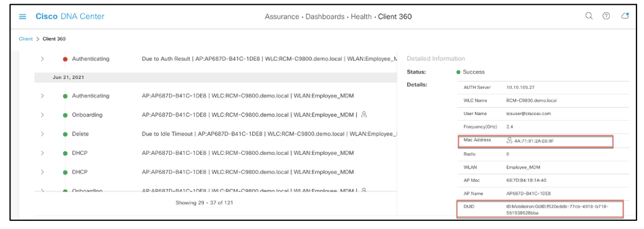Expand the green Authenticating event row
The image size is (644, 229).
pyautogui.click(x=42, y=96)
